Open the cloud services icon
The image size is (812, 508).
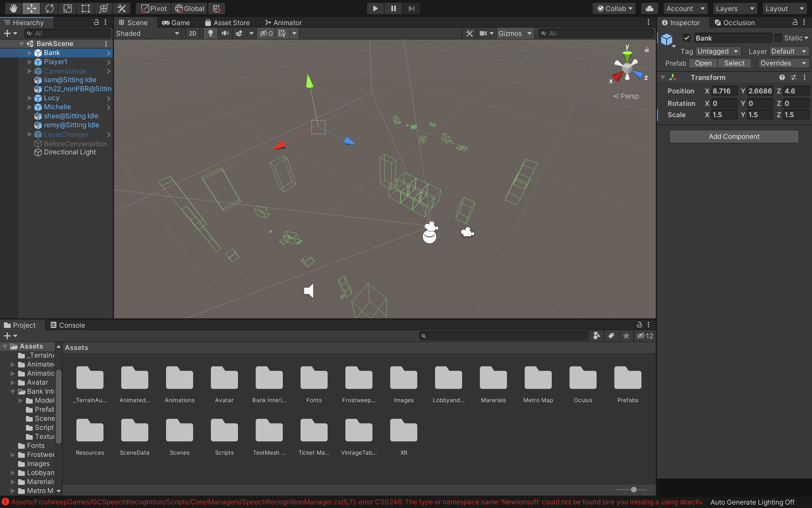click(x=649, y=8)
